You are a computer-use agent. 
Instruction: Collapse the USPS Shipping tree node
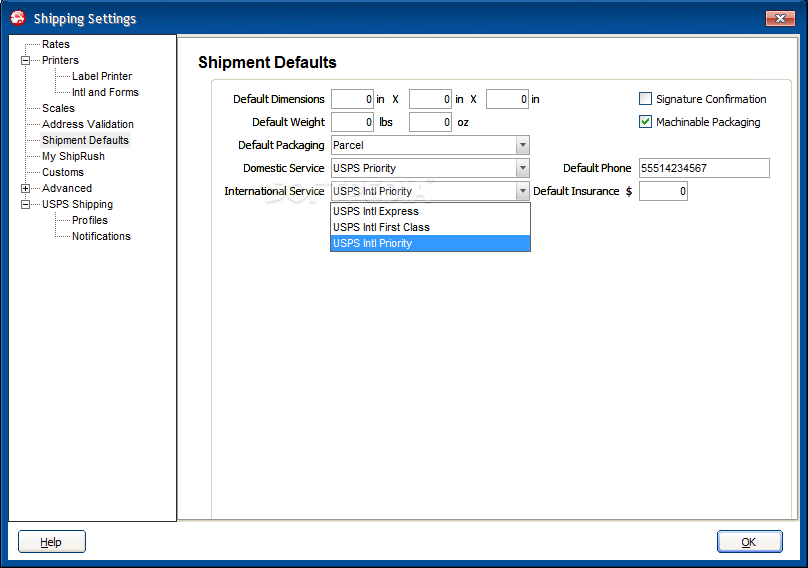25,204
